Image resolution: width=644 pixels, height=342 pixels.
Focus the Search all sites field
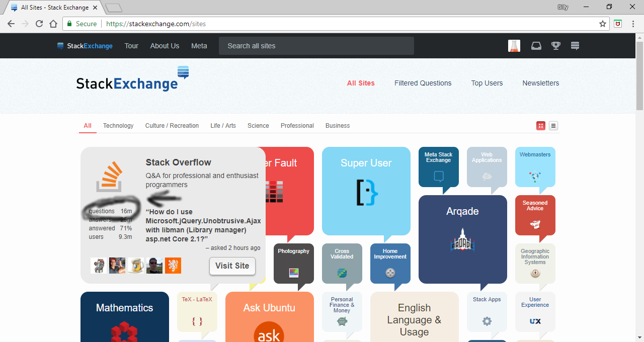point(316,46)
